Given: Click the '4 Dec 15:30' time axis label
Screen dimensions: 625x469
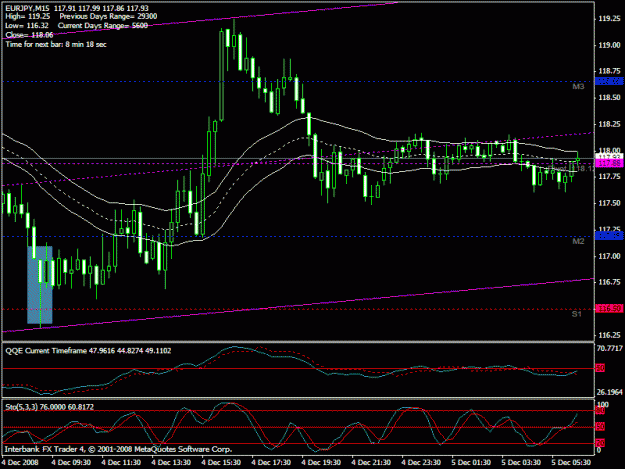Looking at the screenshot, I should 221,462.
